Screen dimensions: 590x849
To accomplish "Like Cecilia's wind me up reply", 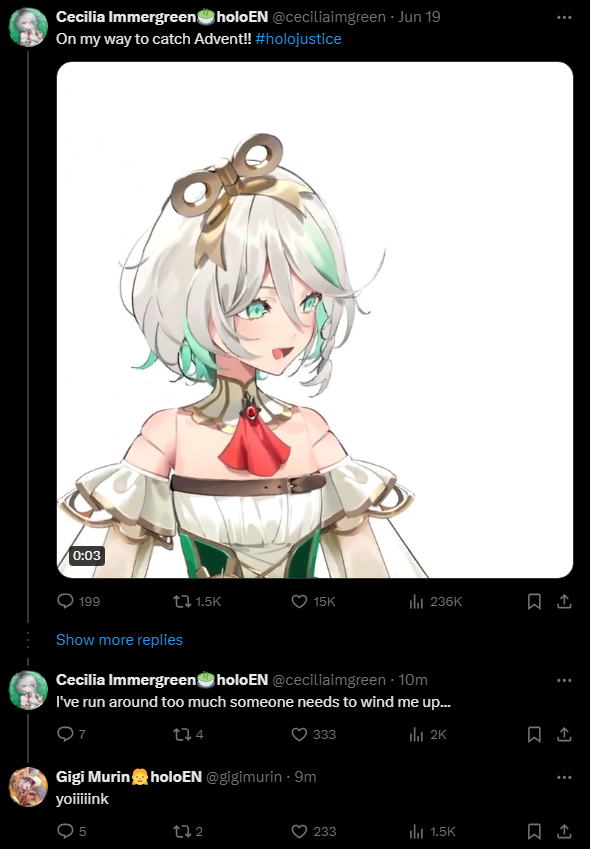I will coord(299,734).
